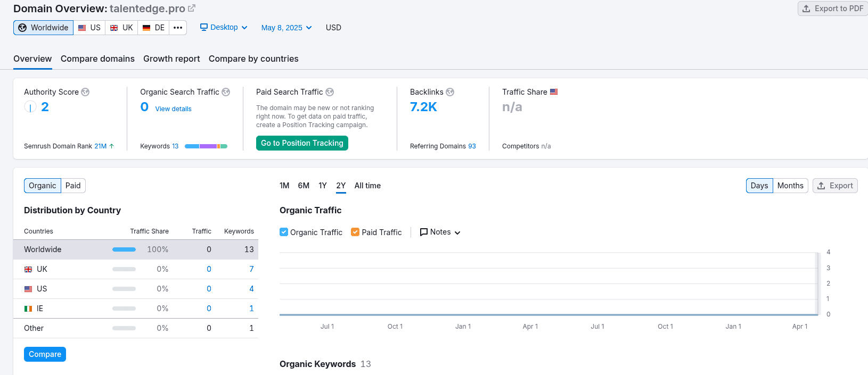Image resolution: width=868 pixels, height=375 pixels.
Task: Click UK keywords count 7
Action: pyautogui.click(x=251, y=269)
